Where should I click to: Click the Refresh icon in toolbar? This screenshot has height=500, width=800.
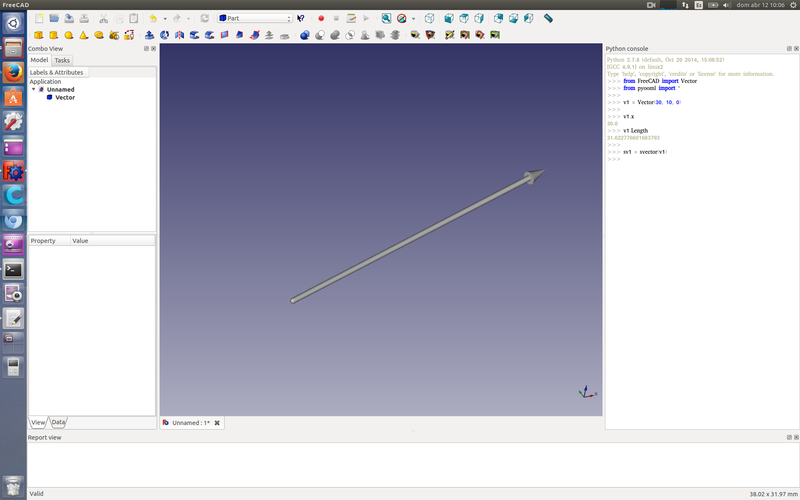tap(205, 18)
